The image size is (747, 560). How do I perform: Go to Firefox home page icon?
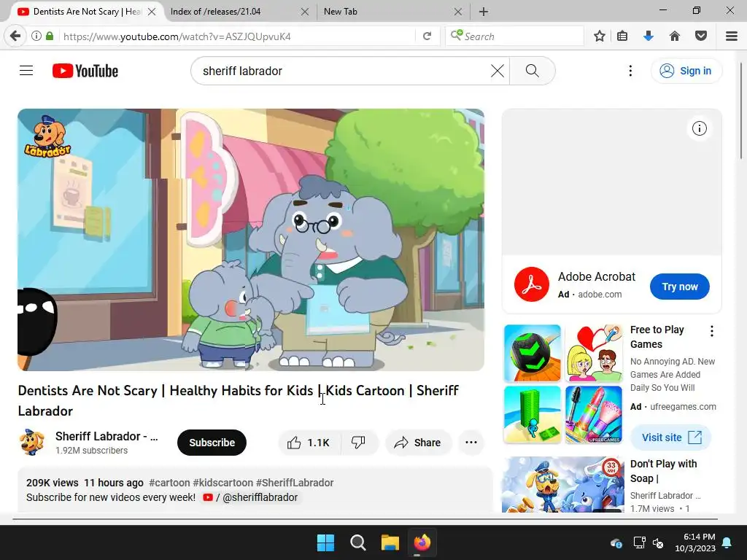coord(675,36)
